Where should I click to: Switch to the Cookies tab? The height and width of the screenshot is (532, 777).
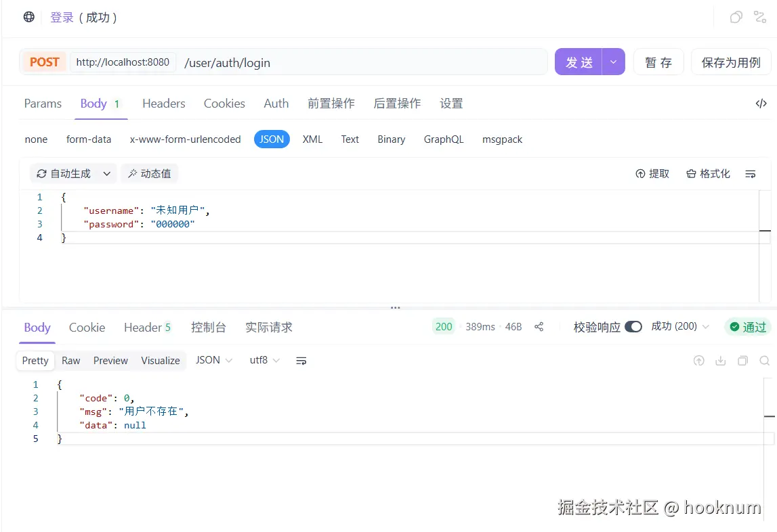[x=224, y=104]
